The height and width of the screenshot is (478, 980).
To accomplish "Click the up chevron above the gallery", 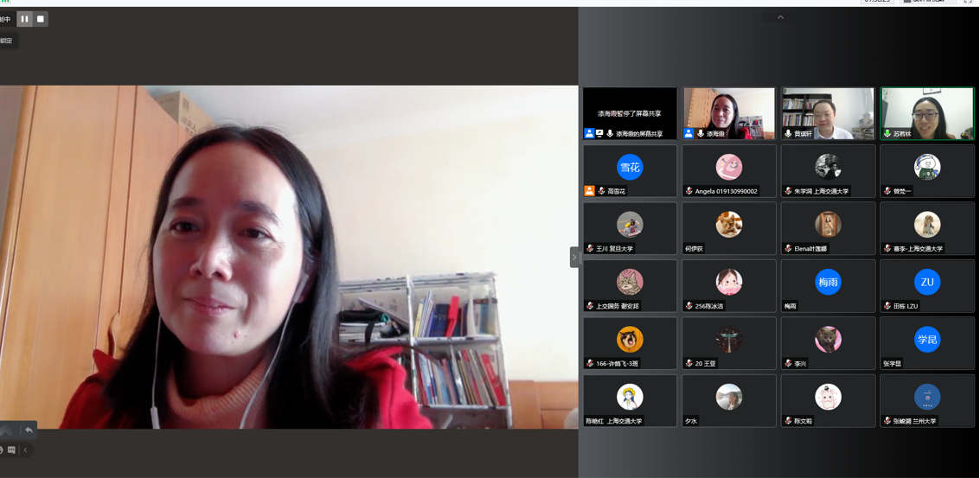I will click(x=780, y=17).
